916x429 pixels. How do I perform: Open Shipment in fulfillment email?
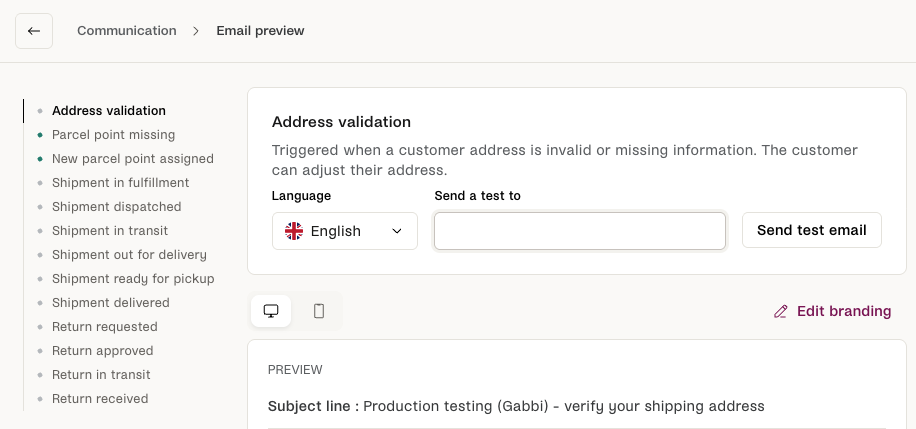120,183
